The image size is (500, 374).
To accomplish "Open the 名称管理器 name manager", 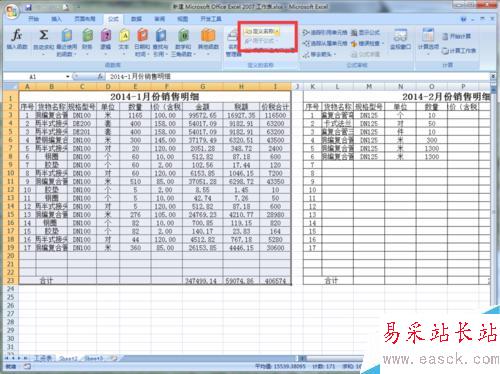I will point(233,43).
